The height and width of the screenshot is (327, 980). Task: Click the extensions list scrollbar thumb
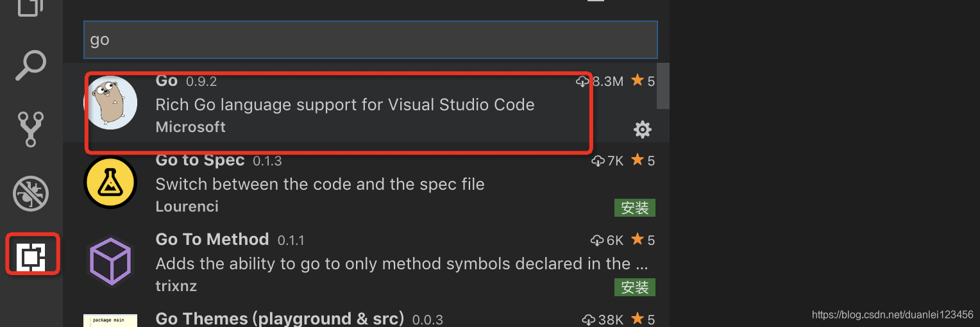[x=663, y=86]
